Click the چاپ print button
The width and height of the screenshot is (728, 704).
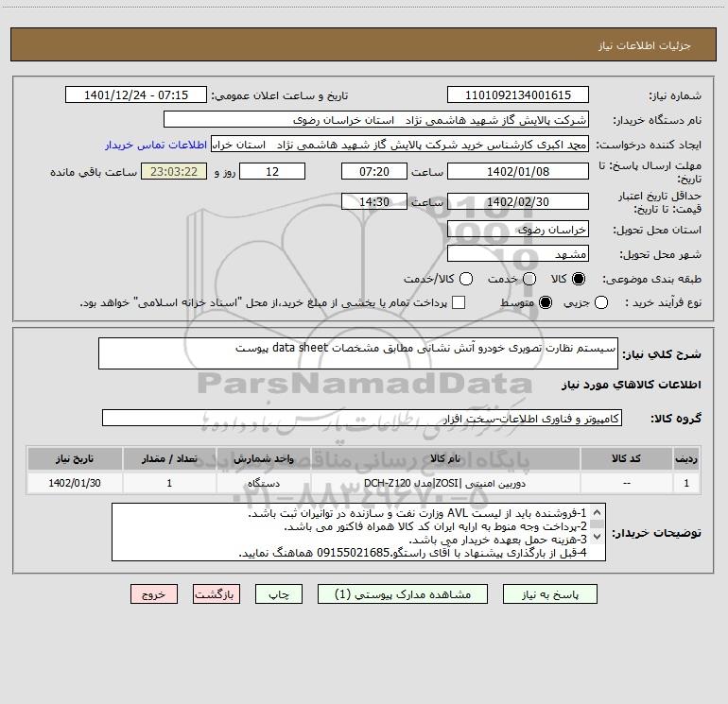click(279, 594)
